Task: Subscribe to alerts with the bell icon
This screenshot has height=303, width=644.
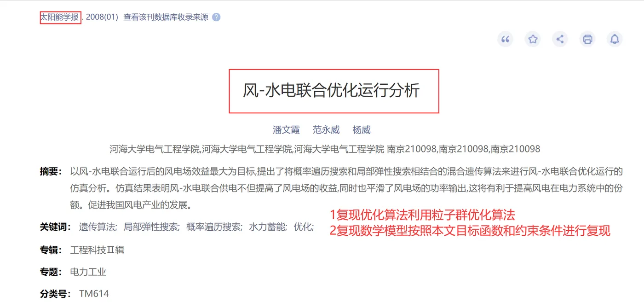Action: click(x=615, y=39)
